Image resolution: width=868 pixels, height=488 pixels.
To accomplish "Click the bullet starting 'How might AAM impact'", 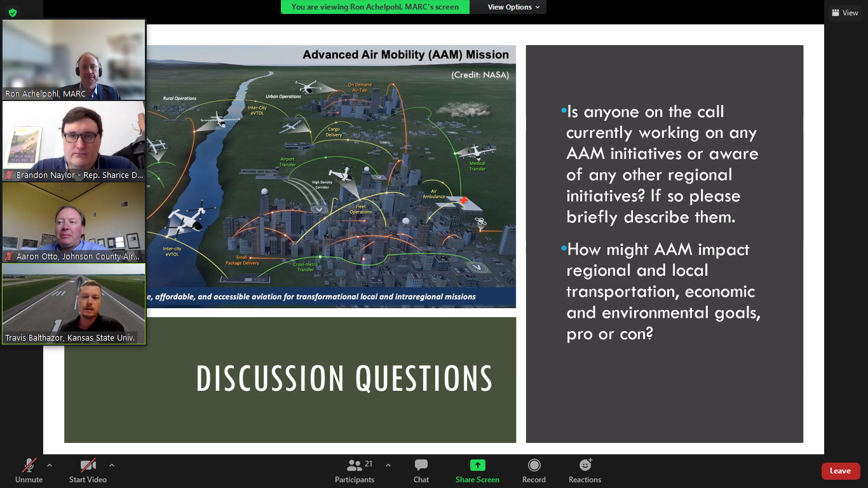I will (661, 291).
